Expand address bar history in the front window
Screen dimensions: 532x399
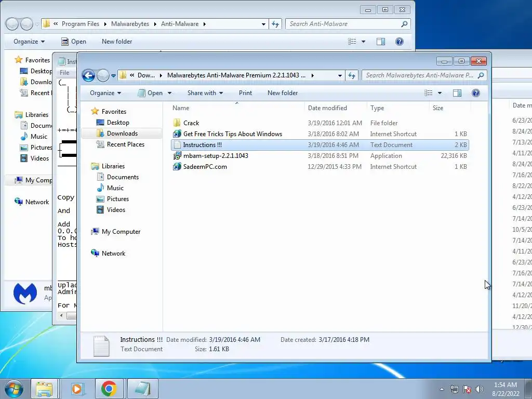pos(340,76)
